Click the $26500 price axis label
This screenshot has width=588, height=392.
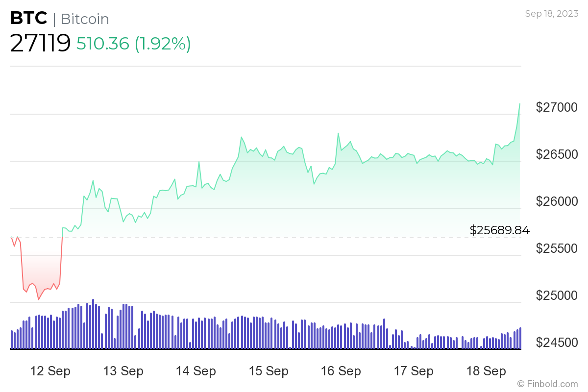pyautogui.click(x=558, y=154)
